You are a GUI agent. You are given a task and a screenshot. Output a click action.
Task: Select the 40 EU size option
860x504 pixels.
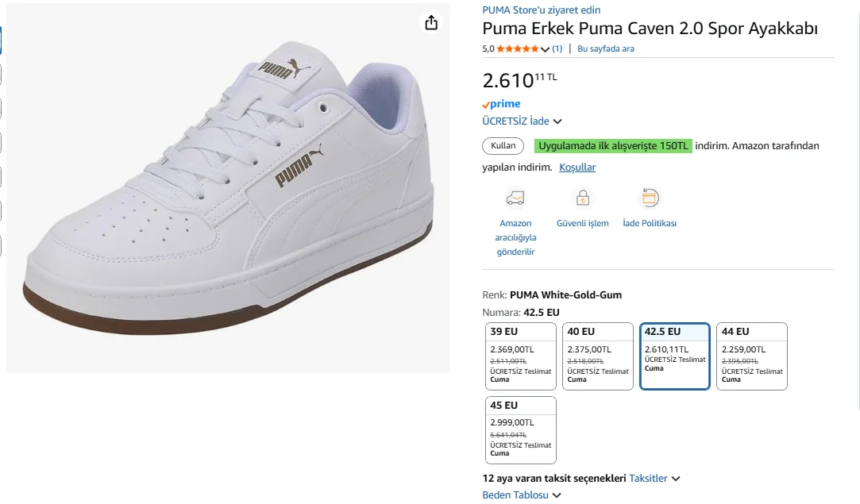pyautogui.click(x=598, y=356)
